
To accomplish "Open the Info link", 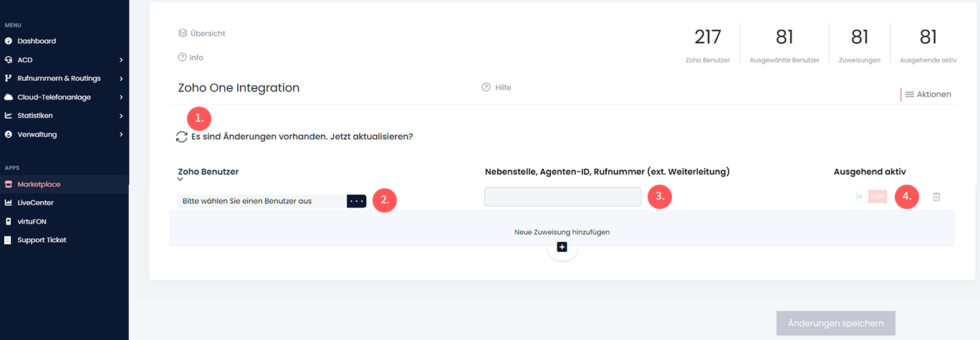I will coord(196,57).
